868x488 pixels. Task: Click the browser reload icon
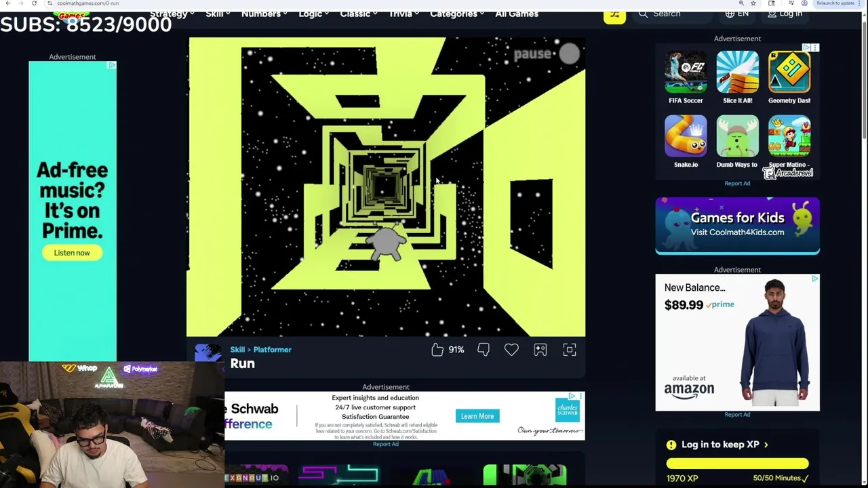(x=34, y=3)
